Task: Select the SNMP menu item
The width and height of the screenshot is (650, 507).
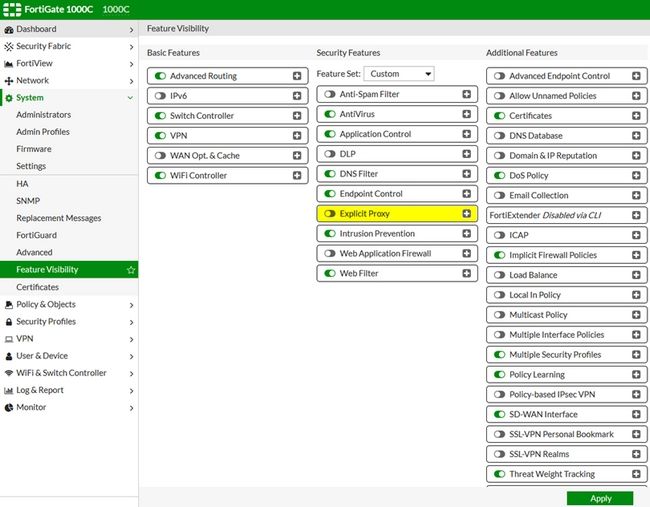Action: pos(28,201)
